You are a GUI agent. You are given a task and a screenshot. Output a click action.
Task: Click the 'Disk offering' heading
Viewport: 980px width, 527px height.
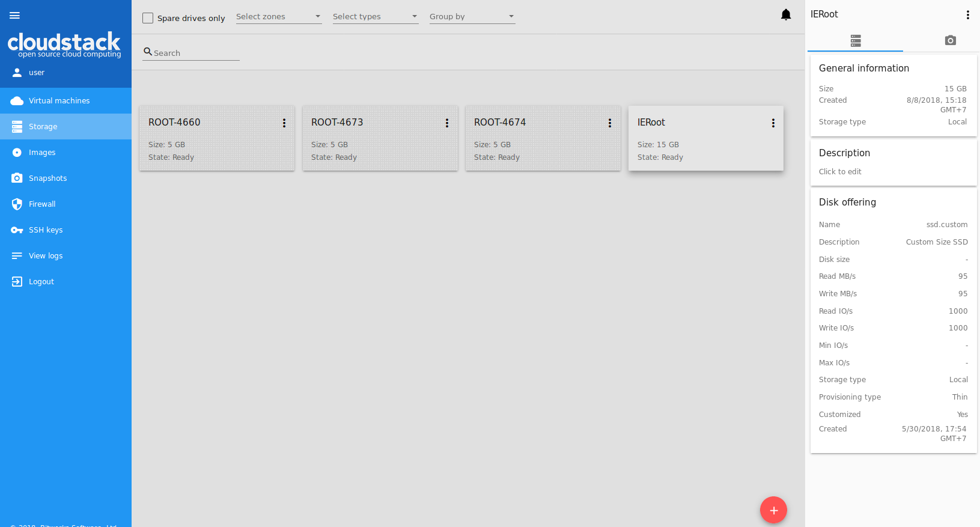(x=847, y=203)
